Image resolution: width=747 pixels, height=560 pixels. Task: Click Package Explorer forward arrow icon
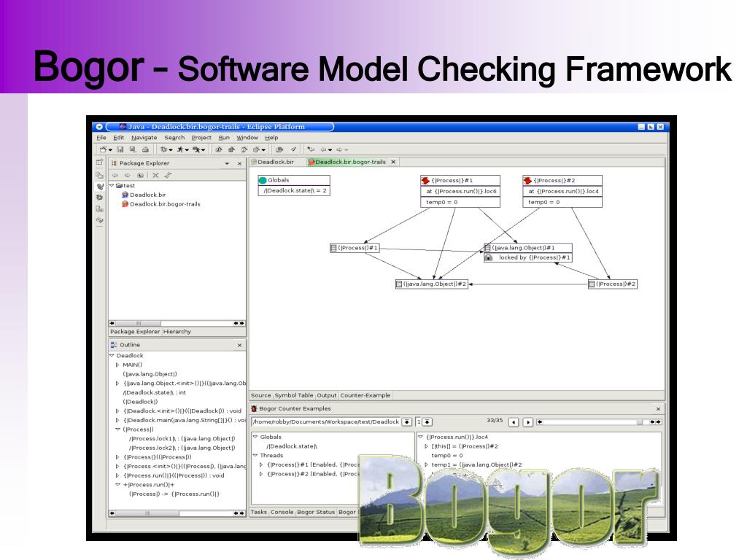point(127,175)
